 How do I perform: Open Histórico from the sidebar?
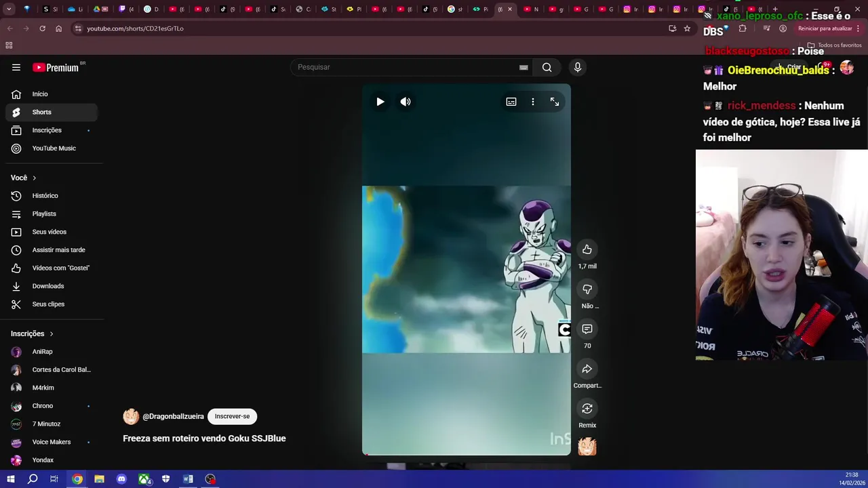coord(52,196)
